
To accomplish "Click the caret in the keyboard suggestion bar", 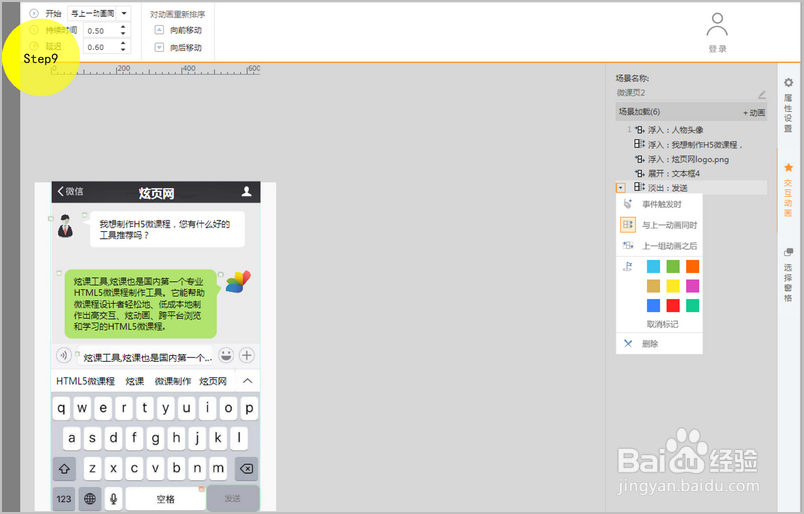I will click(x=248, y=381).
